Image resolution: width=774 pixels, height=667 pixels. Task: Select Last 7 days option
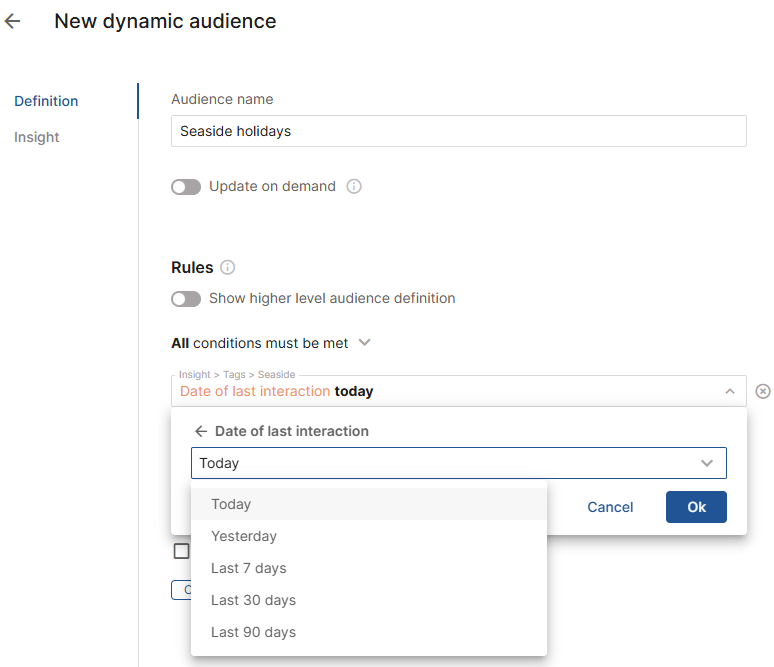click(x=369, y=568)
